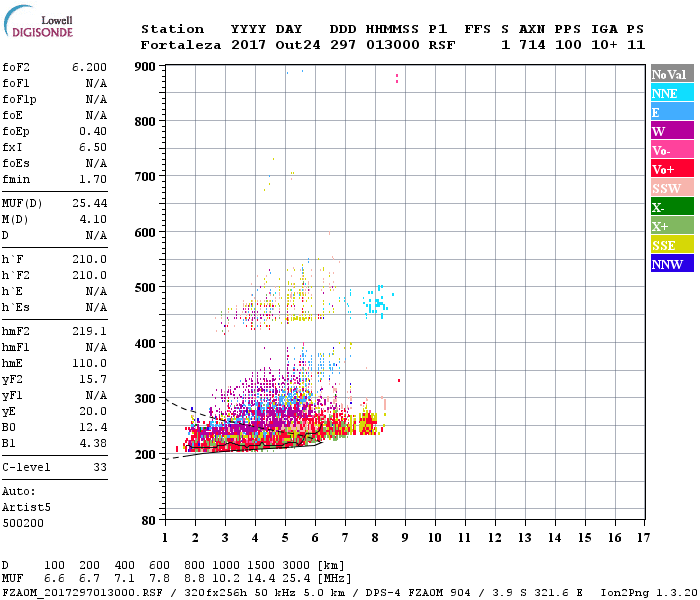Click the C-level value 33
Screen dimensions: 700x600
100,467
